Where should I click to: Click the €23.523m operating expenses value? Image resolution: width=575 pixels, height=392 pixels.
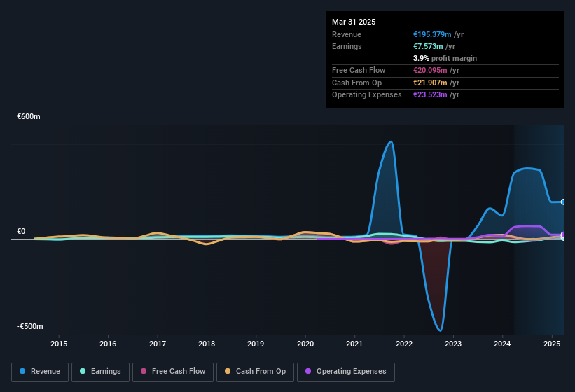coord(430,95)
